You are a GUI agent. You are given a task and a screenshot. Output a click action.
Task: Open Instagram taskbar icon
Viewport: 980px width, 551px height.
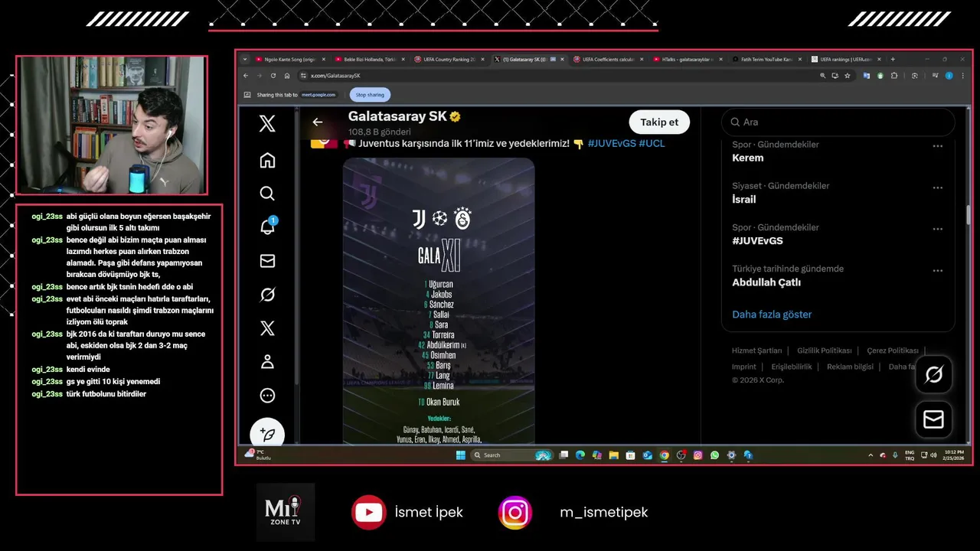pos(697,455)
